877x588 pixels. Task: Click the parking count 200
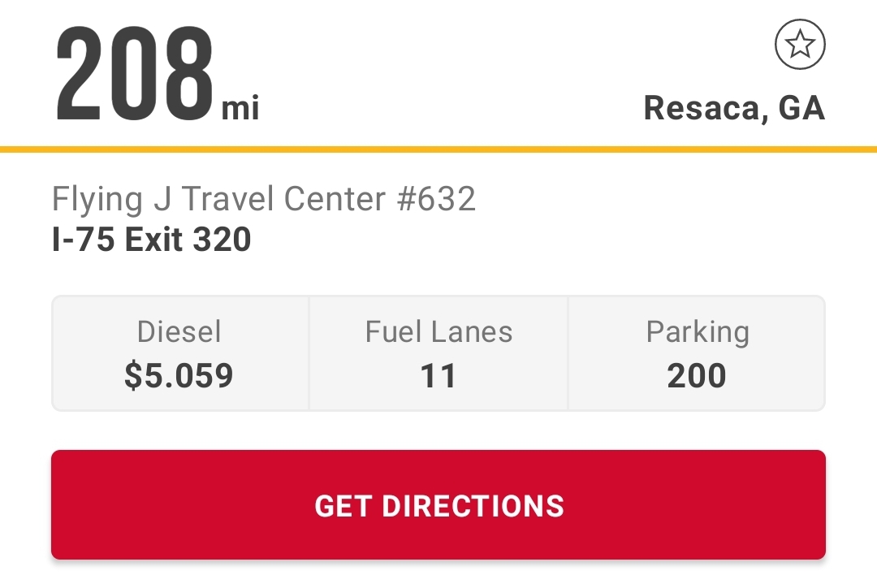[697, 375]
